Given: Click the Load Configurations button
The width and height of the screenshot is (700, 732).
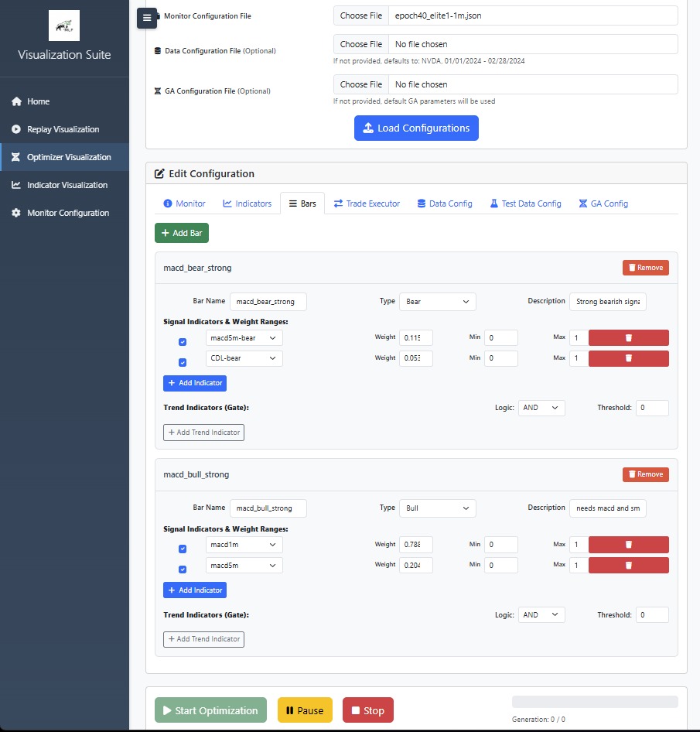Looking at the screenshot, I should click(416, 128).
